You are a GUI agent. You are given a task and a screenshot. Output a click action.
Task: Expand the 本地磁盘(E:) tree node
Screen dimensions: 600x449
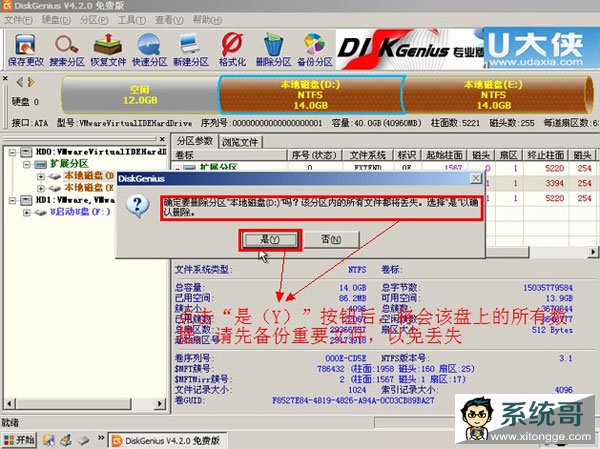41,188
